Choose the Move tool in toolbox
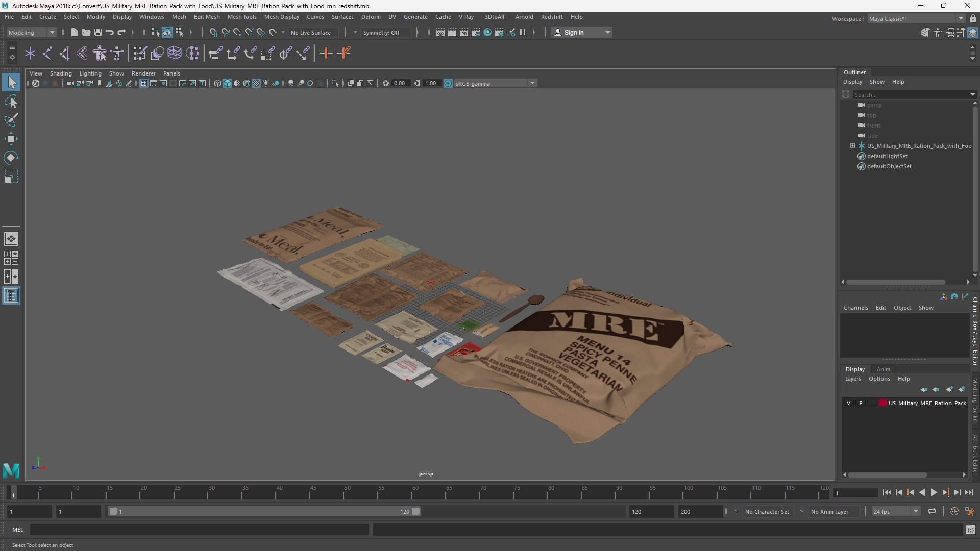 11,139
